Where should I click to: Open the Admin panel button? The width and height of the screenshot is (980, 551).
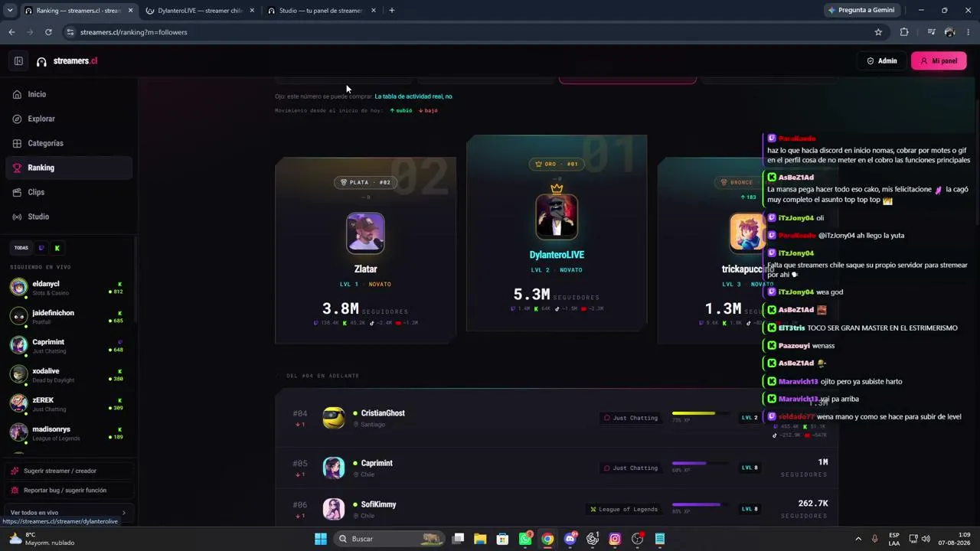coord(882,61)
